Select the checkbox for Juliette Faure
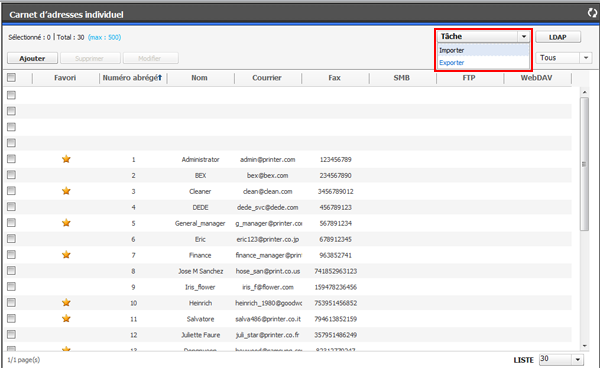The image size is (600, 368). [11, 334]
